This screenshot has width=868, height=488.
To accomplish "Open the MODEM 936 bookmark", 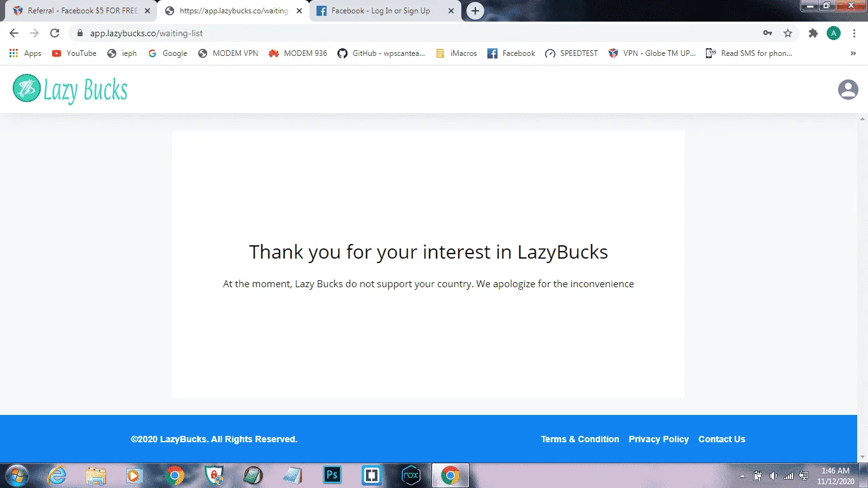I will point(298,53).
